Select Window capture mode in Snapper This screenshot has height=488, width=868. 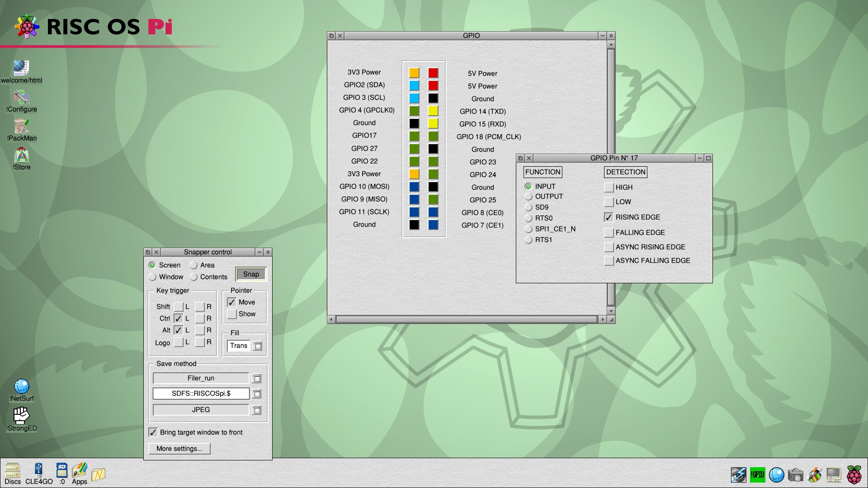152,277
